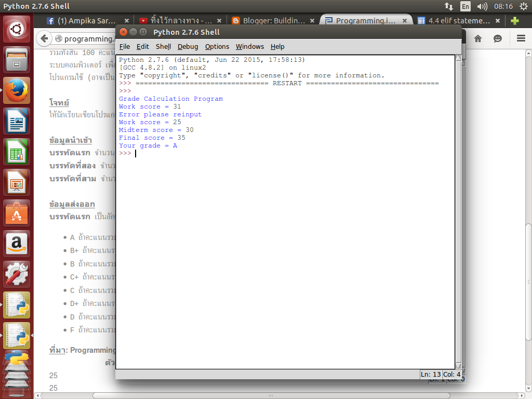Image resolution: width=532 pixels, height=399 pixels.
Task: Select the first IDLE Python launcher icon
Action: 17,304
